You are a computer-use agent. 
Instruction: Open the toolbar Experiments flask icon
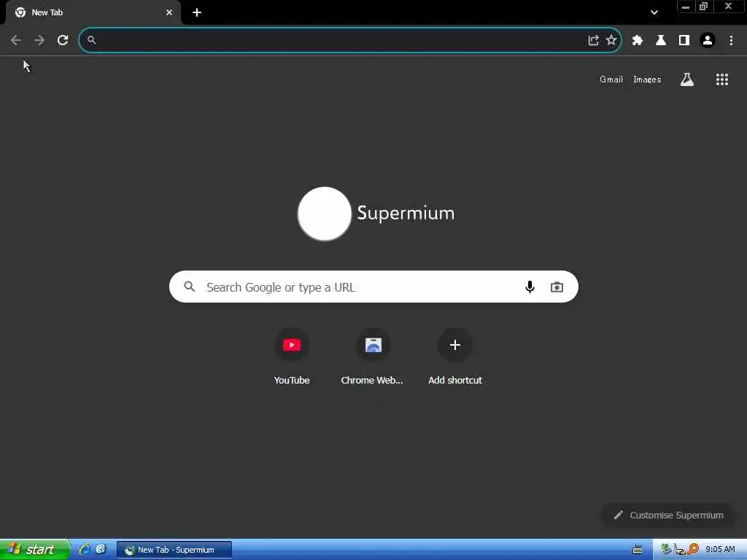(x=661, y=41)
